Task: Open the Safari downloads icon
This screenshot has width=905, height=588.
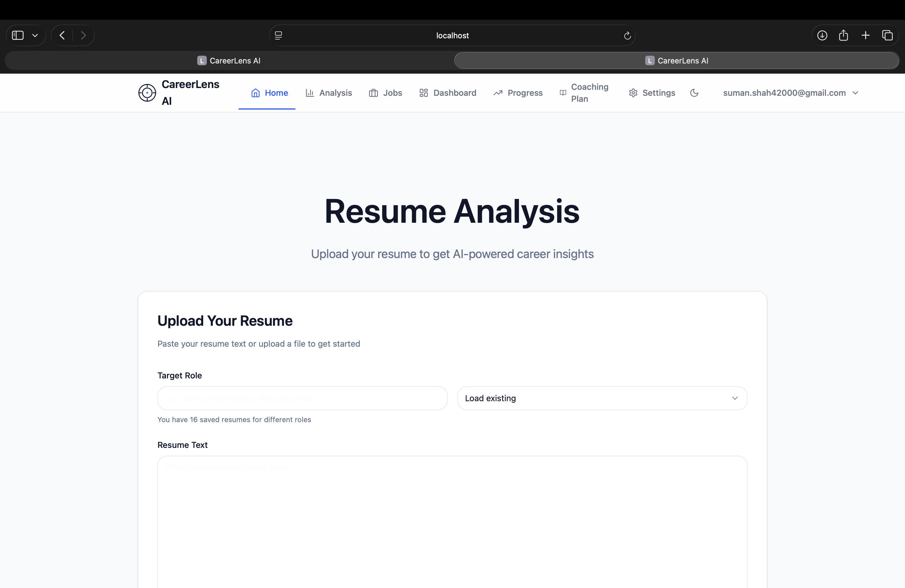Action: pos(822,35)
